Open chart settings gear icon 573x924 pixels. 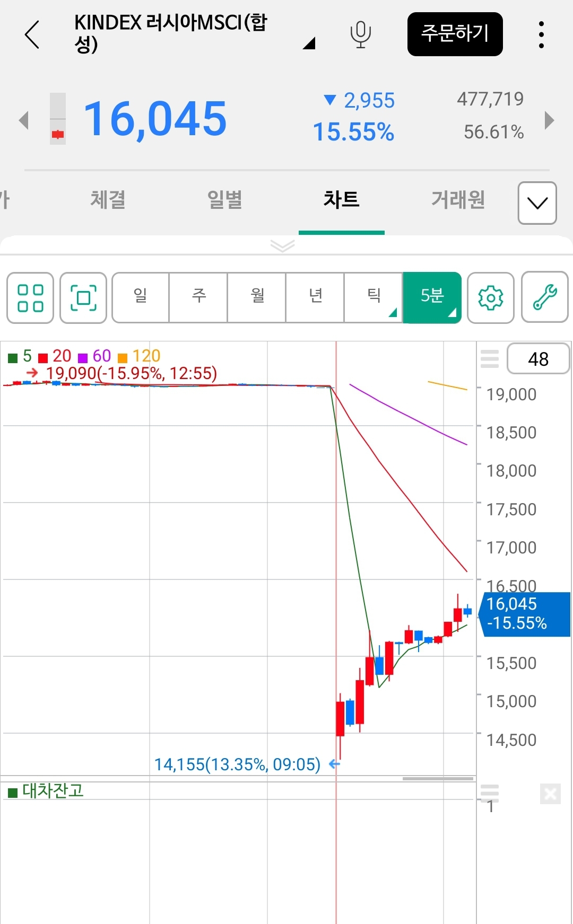[x=491, y=298]
